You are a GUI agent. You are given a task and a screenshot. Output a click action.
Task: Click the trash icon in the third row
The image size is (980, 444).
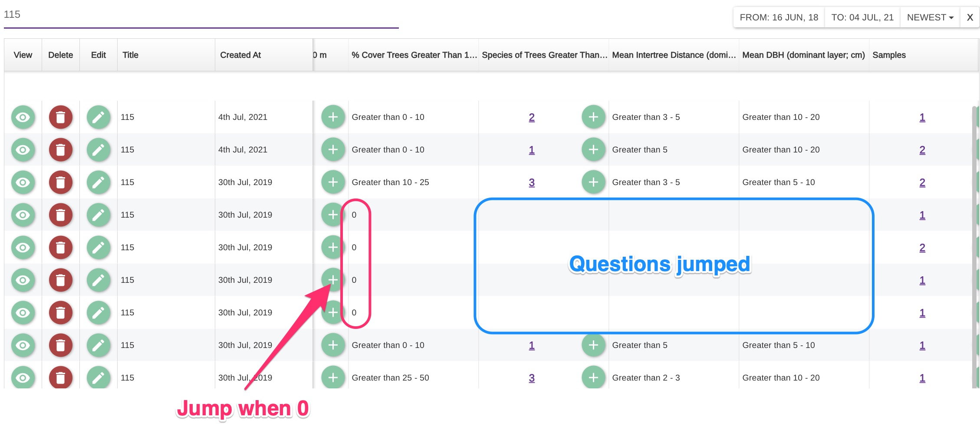60,182
